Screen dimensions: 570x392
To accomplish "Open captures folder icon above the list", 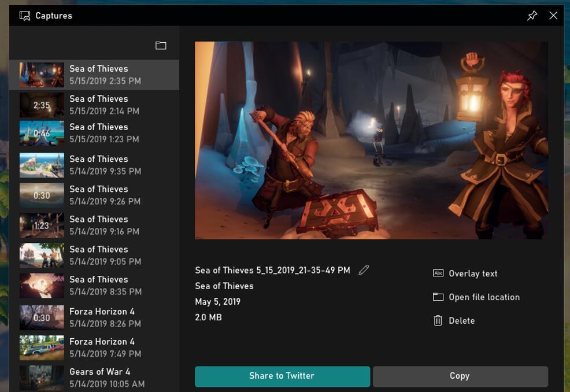I will click(x=161, y=45).
